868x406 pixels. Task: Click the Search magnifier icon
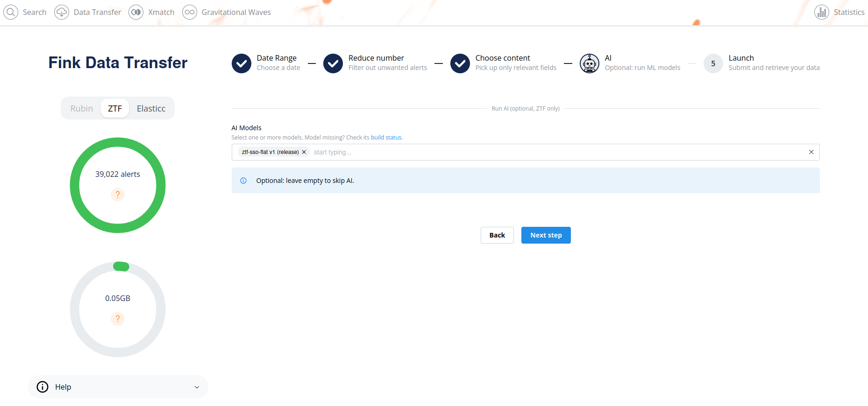point(11,12)
